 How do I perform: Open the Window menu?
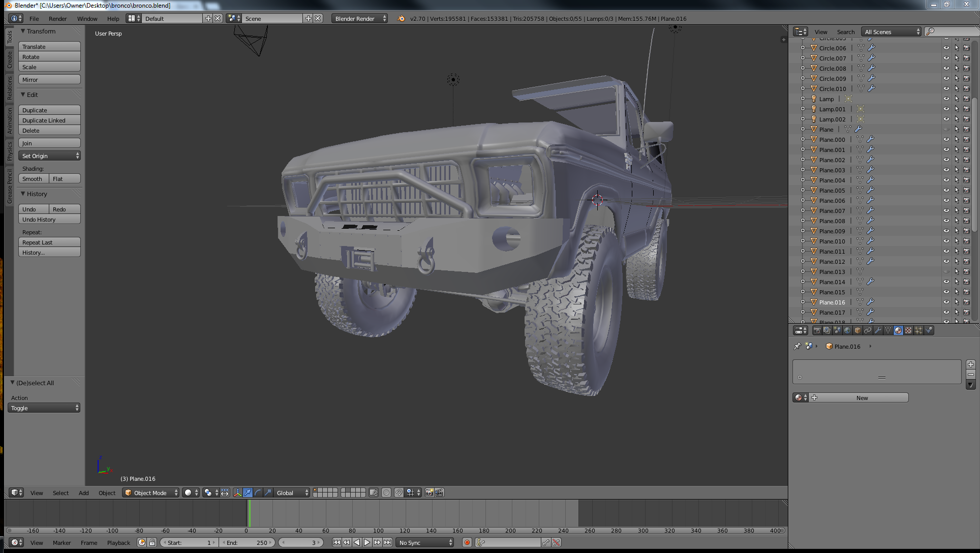pyautogui.click(x=87, y=18)
